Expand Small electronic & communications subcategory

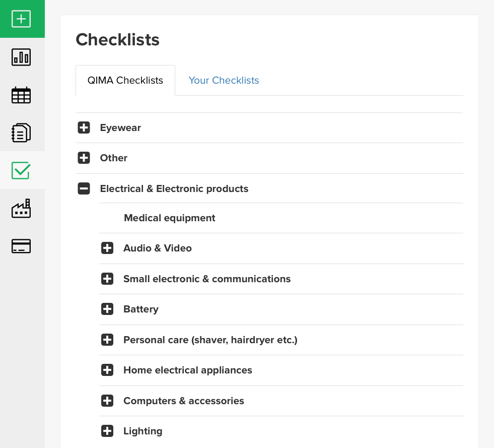pyautogui.click(x=107, y=279)
